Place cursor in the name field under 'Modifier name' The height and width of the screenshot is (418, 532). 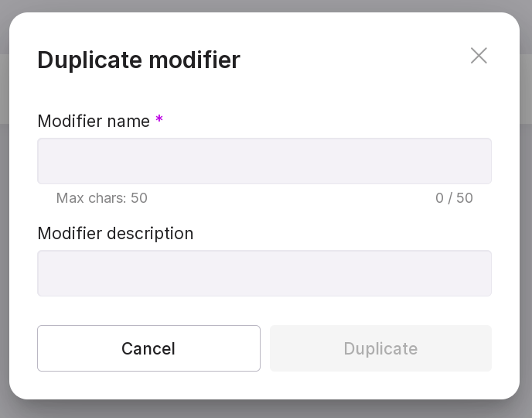pyautogui.click(x=264, y=161)
